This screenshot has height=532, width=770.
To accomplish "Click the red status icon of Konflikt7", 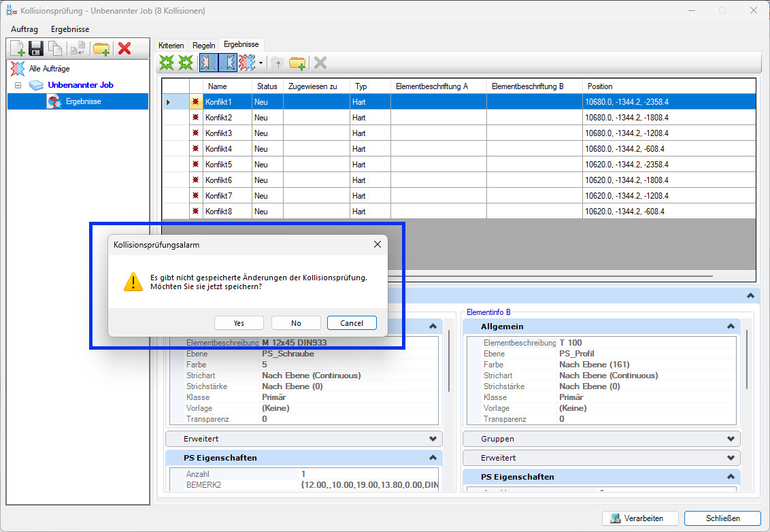I will tap(196, 195).
